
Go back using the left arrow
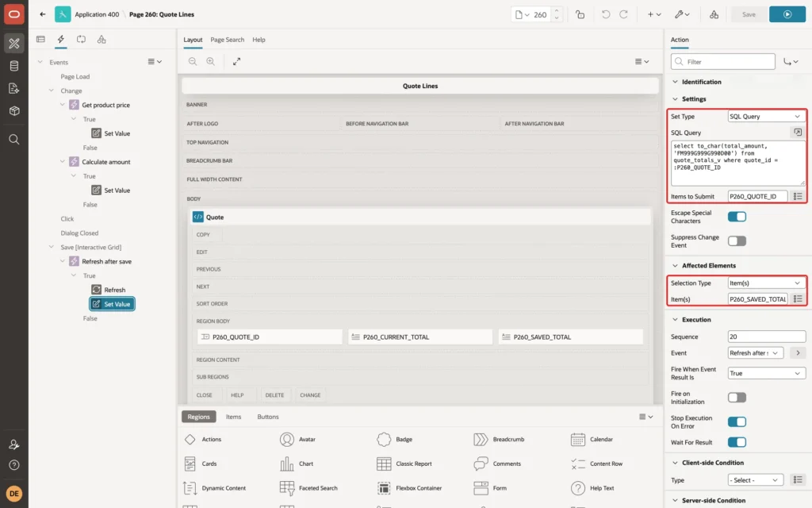(43, 14)
